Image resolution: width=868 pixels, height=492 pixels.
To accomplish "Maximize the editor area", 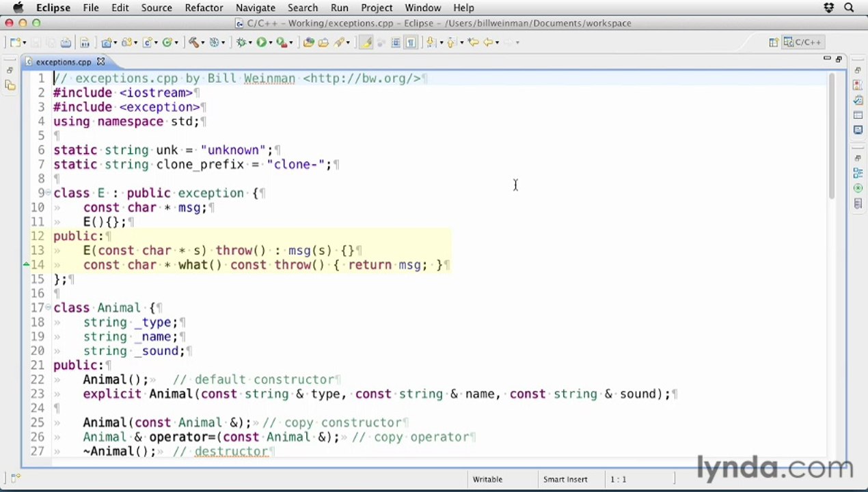I will click(x=839, y=59).
